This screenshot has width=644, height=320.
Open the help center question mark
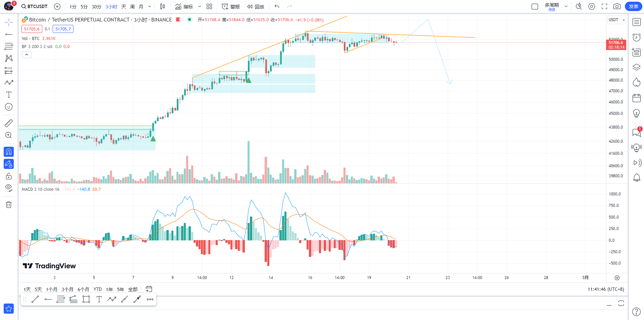(636, 312)
